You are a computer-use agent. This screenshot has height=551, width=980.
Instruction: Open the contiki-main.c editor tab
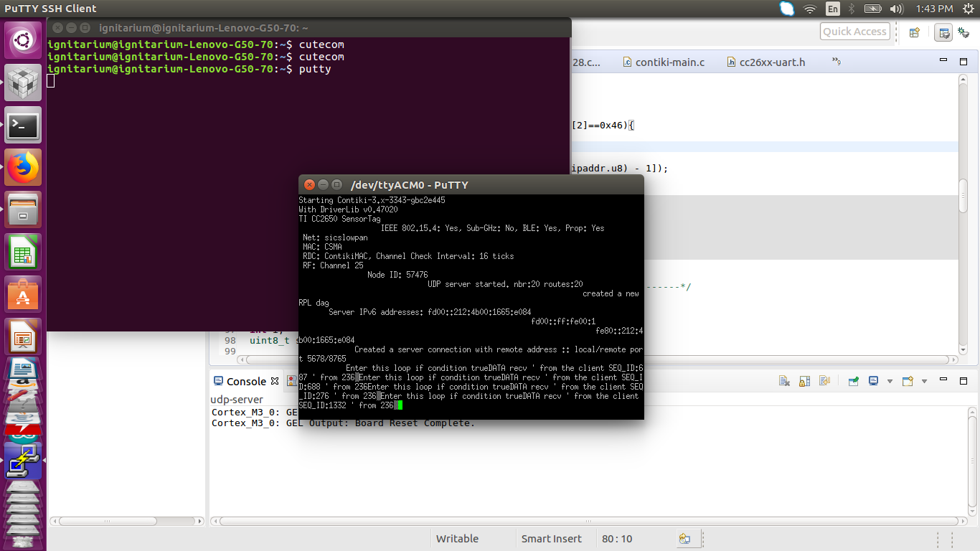tap(664, 62)
